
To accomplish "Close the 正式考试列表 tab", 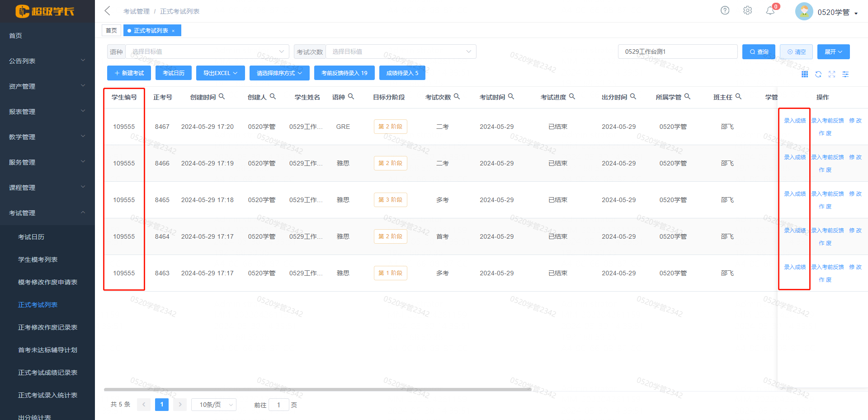I will click(173, 31).
